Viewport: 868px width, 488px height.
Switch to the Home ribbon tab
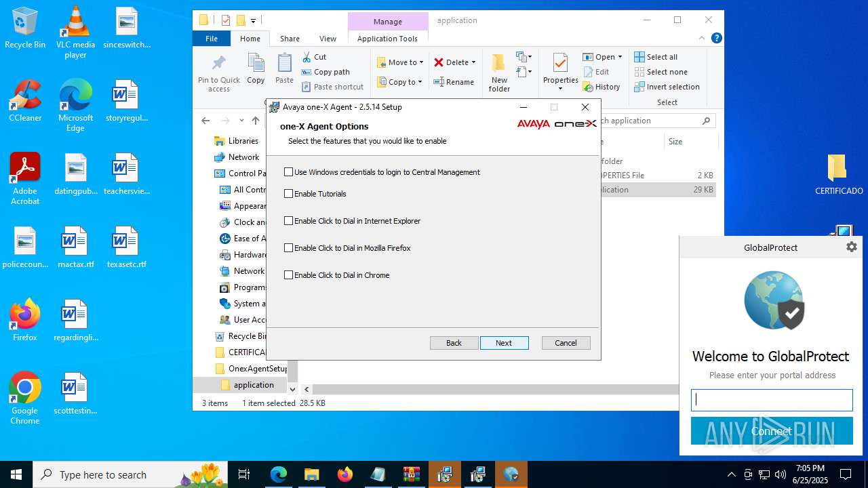(250, 39)
